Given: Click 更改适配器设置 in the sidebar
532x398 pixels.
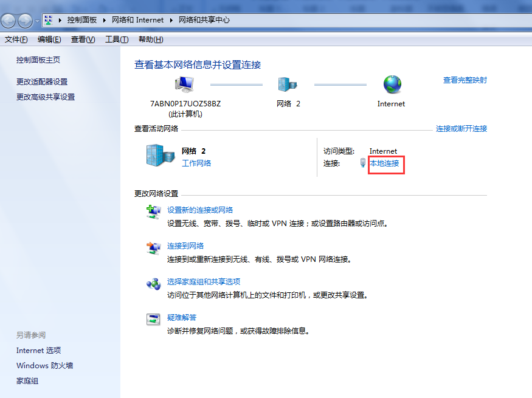Looking at the screenshot, I should (x=42, y=82).
